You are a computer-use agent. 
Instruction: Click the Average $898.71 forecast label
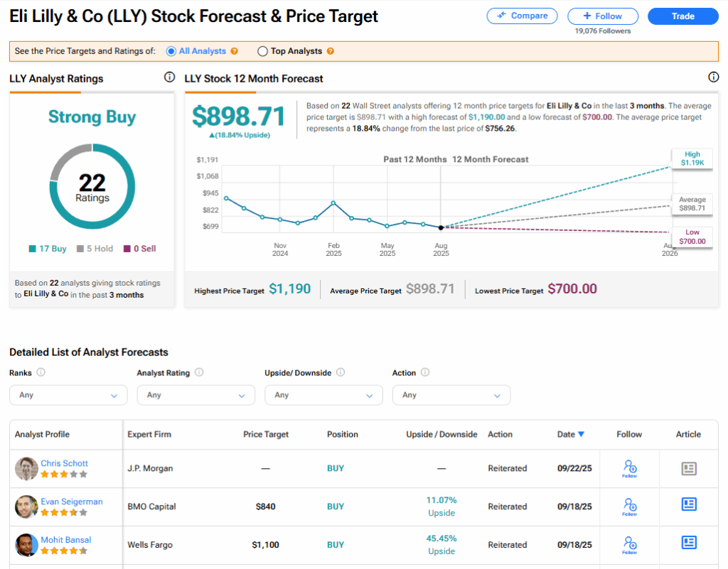(x=692, y=204)
